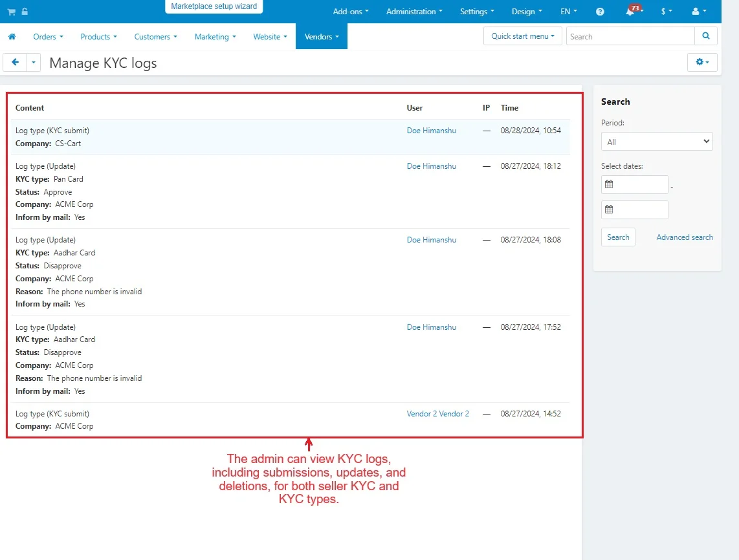Click the home icon in navigation bar

(x=12, y=37)
